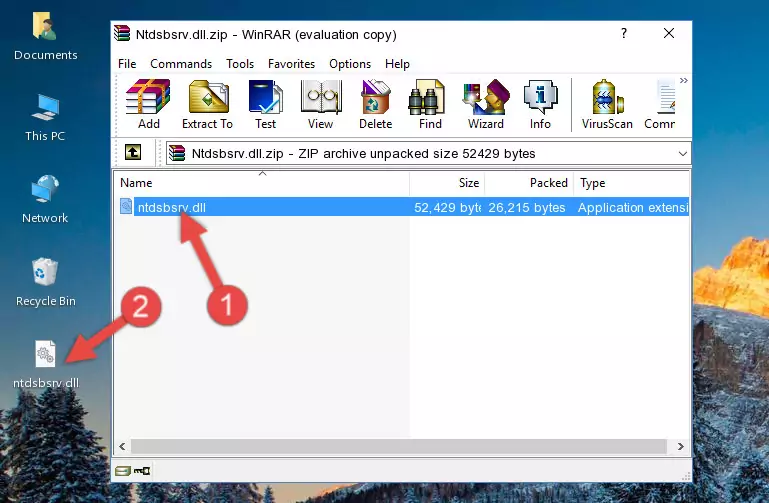Image resolution: width=769 pixels, height=503 pixels.
Task: Expand hidden toolbar items with the chevron
Action: 684,80
